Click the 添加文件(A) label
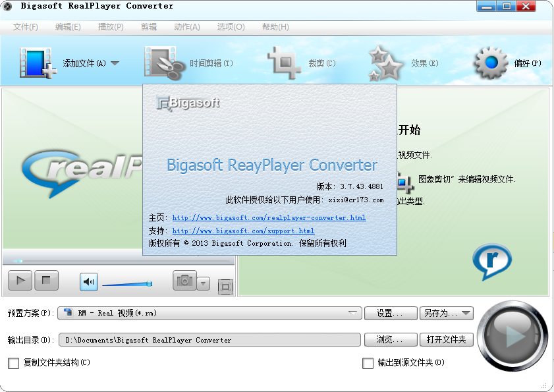 point(84,63)
